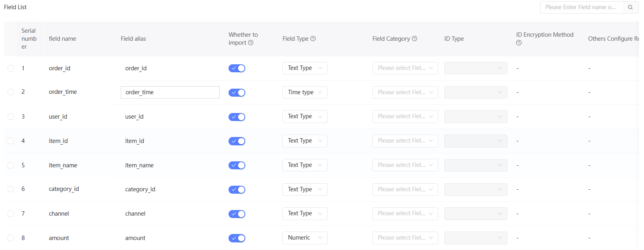
Task: Click the order_time field alias input
Action: pyautogui.click(x=170, y=92)
